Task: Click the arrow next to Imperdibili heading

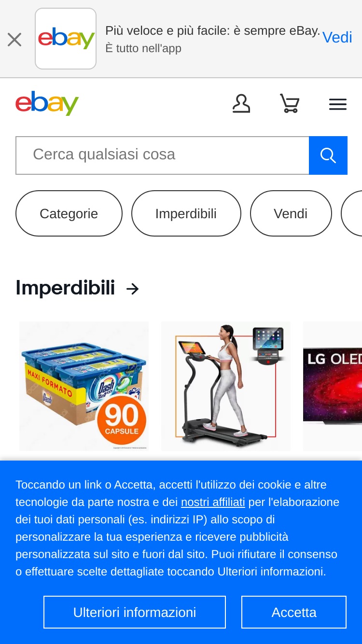Action: [x=132, y=289]
